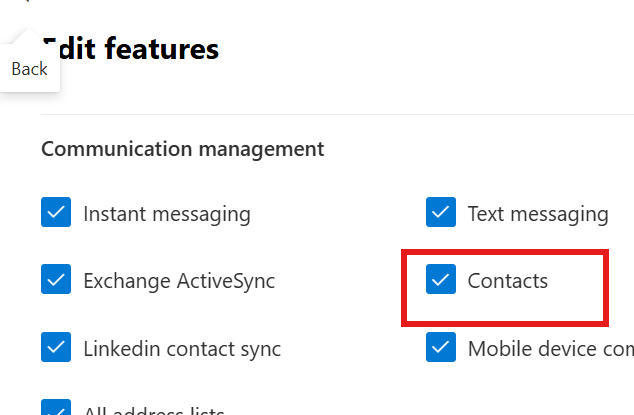
Task: Toggle the Linkedin contact sync checkbox
Action: point(56,347)
